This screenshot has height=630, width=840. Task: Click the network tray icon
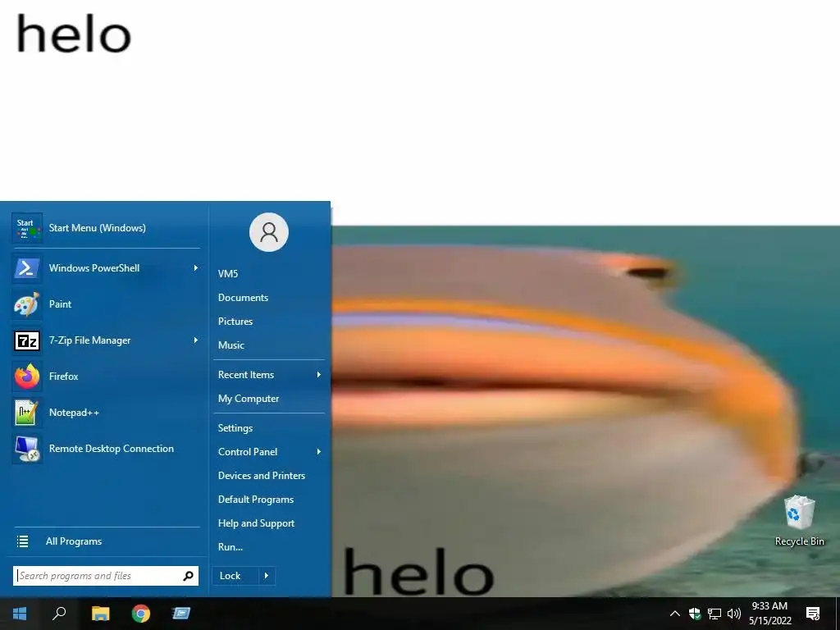714,614
